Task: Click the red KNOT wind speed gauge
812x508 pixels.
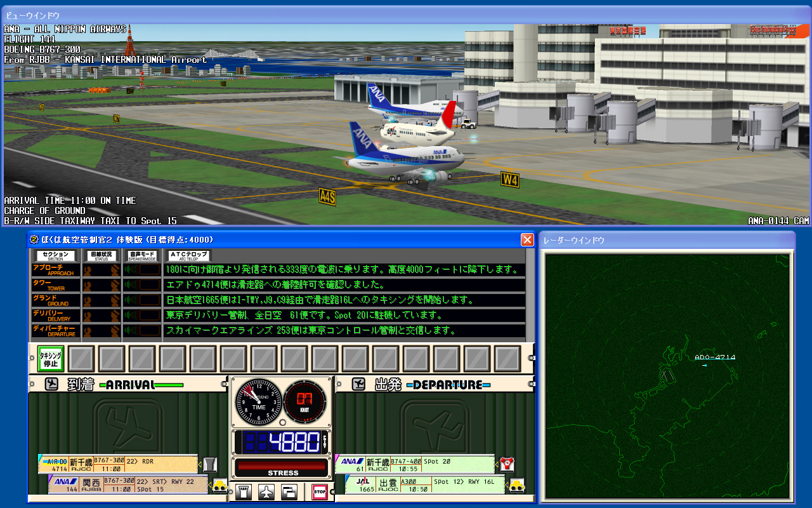Action: coord(305,402)
